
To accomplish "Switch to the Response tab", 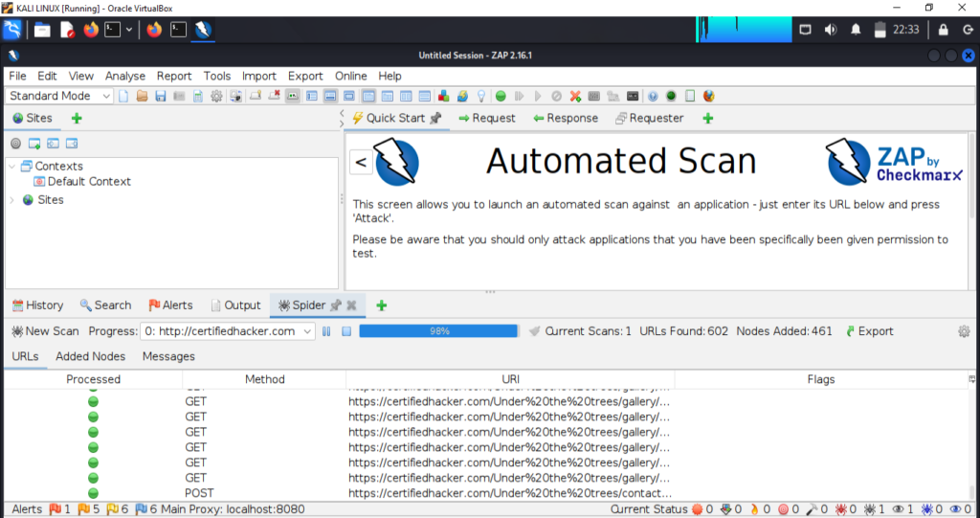I will (x=565, y=118).
